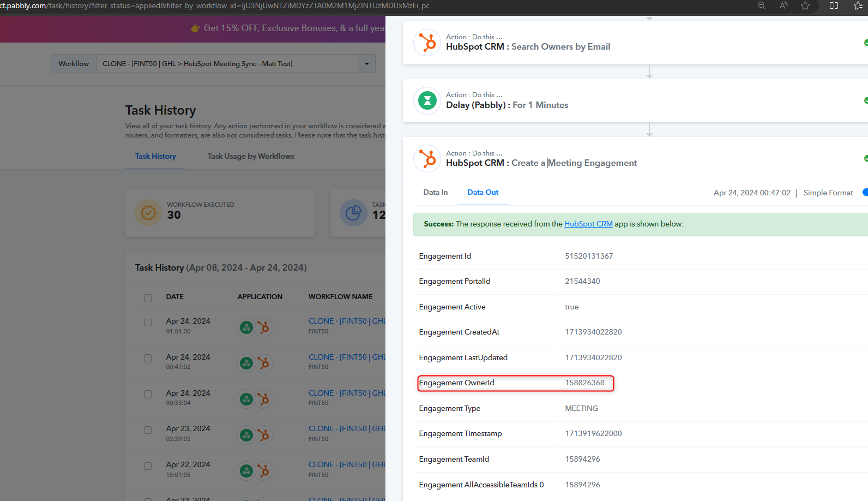
Task: Open browser split screen icon
Action: click(834, 5)
